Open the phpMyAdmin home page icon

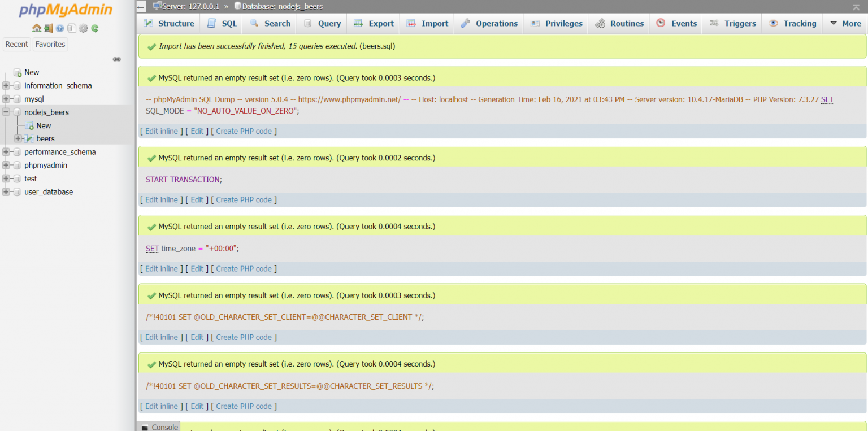coord(36,28)
